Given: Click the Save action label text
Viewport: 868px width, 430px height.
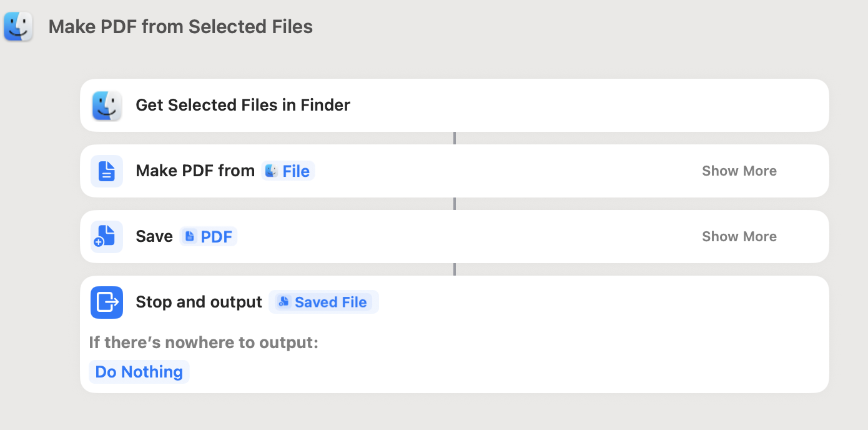Looking at the screenshot, I should (x=154, y=237).
